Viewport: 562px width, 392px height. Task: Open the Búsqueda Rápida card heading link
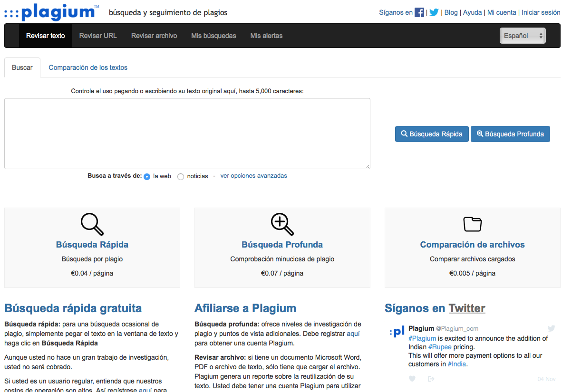point(92,244)
